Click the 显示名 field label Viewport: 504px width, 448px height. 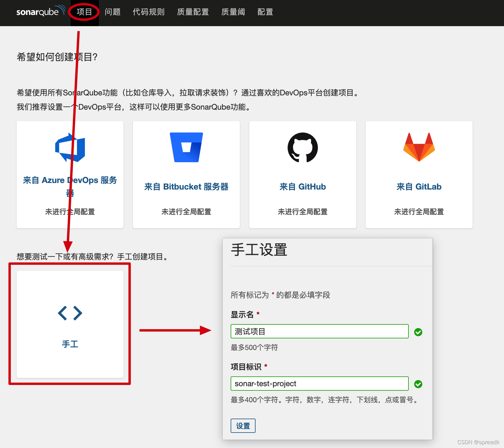pyautogui.click(x=242, y=314)
